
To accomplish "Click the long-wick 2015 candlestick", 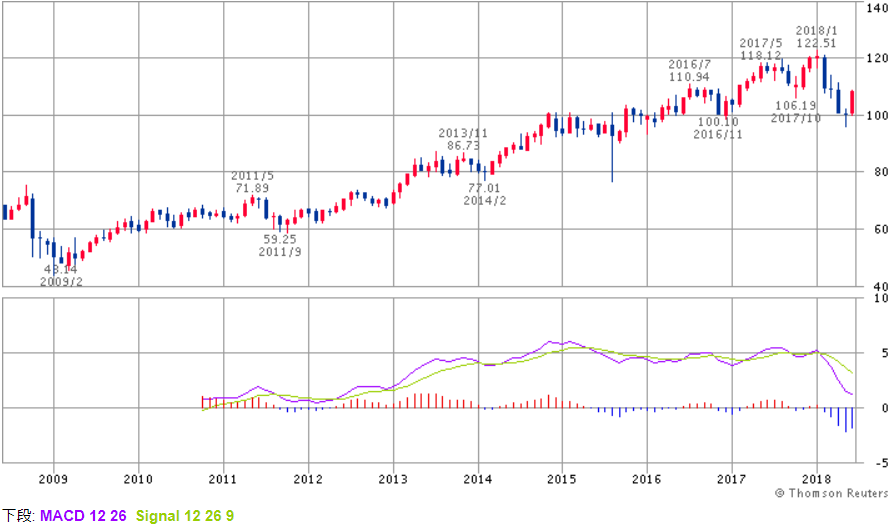I will coord(613,147).
